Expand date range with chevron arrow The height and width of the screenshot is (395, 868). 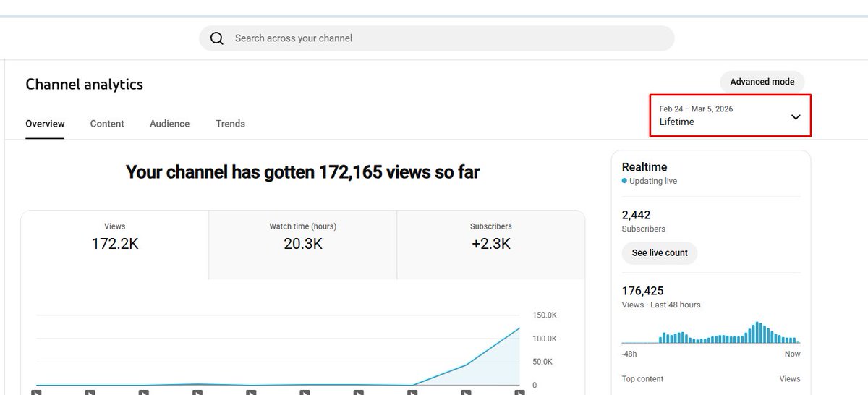[796, 116]
